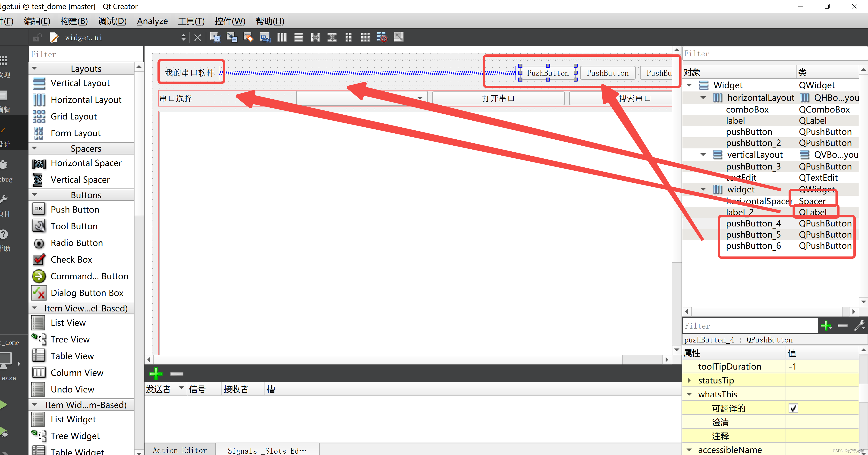Click the Grid Layout icon

(x=38, y=116)
